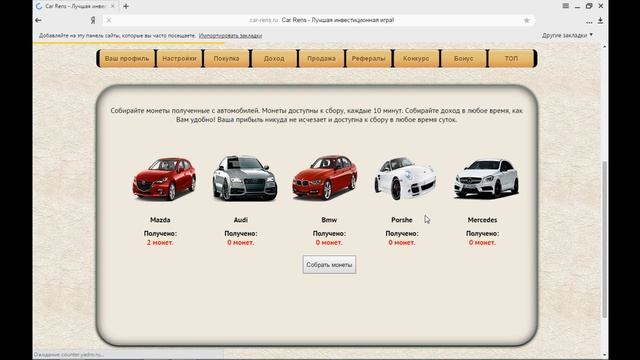Open a new tab with the plus icon

tap(126, 6)
